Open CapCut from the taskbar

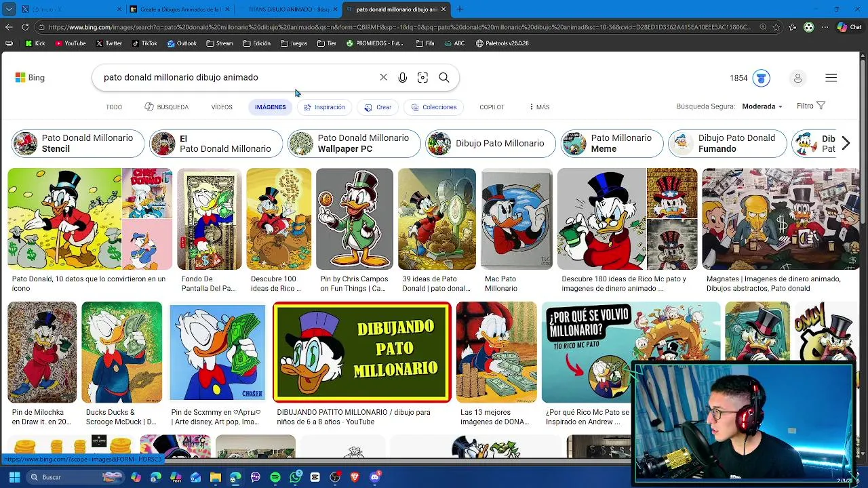tap(315, 477)
